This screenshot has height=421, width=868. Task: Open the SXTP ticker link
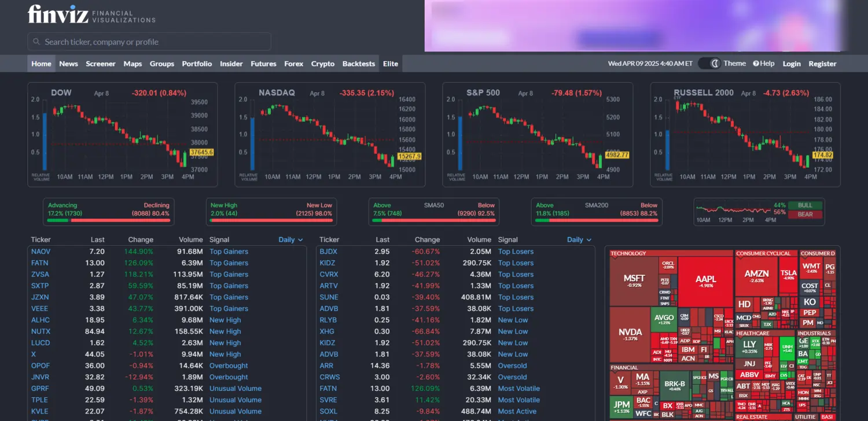click(x=40, y=286)
